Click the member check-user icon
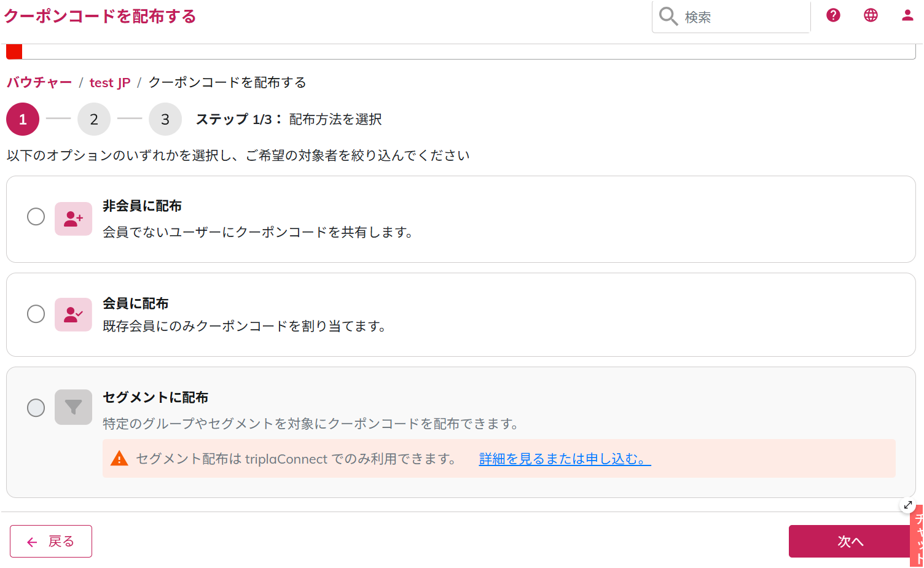 point(73,314)
